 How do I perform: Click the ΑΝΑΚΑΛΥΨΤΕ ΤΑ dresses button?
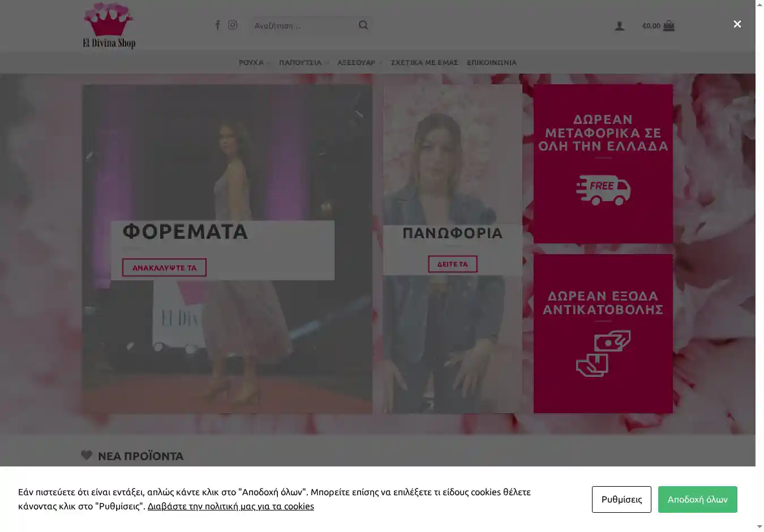[x=164, y=268]
